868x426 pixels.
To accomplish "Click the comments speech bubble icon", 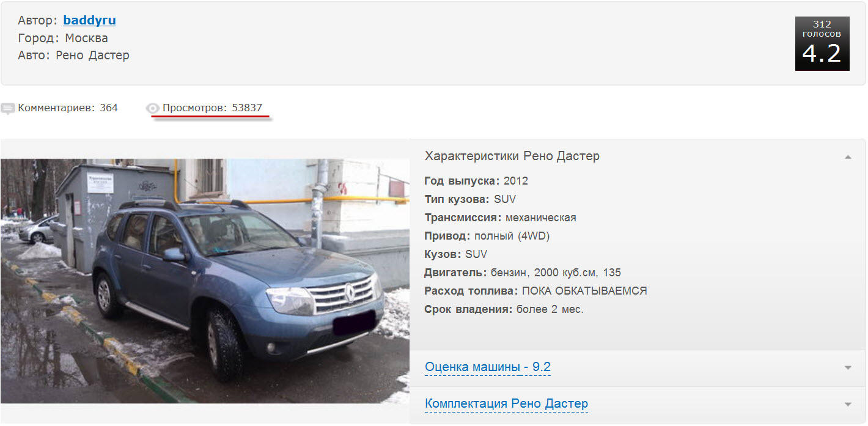I will pyautogui.click(x=8, y=109).
